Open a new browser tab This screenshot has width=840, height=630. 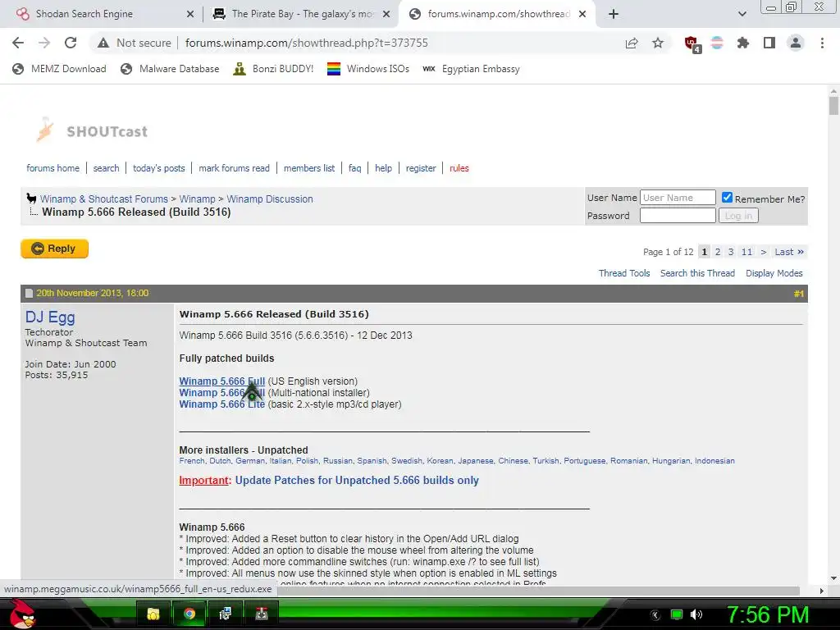(614, 14)
